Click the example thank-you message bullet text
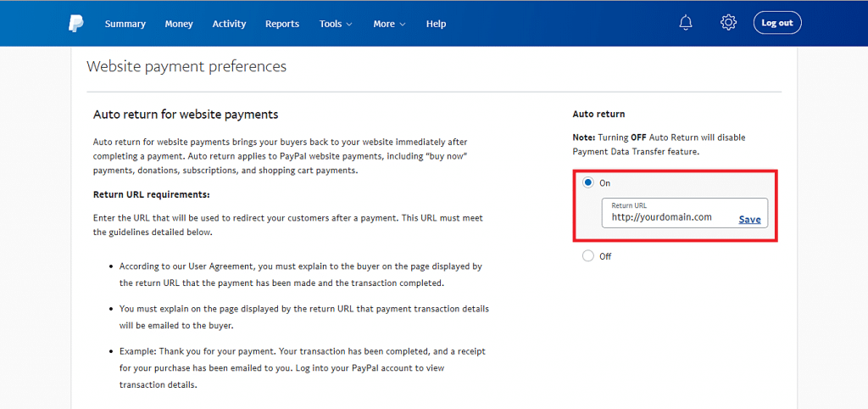Screen dimensions: 868x409 click(x=302, y=367)
